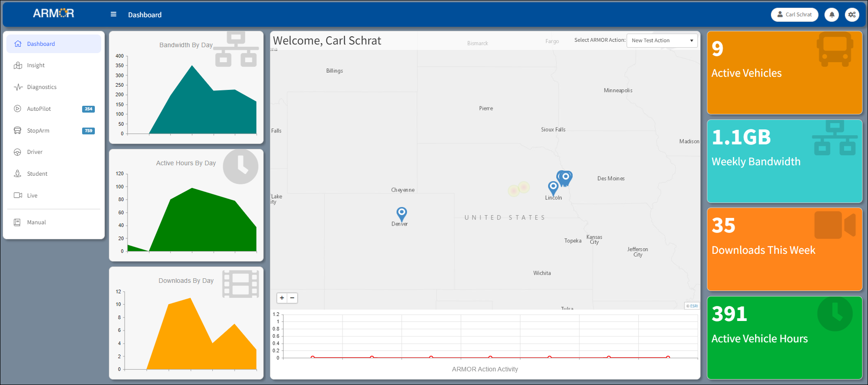Click the Student icon in the sidebar

click(x=18, y=173)
